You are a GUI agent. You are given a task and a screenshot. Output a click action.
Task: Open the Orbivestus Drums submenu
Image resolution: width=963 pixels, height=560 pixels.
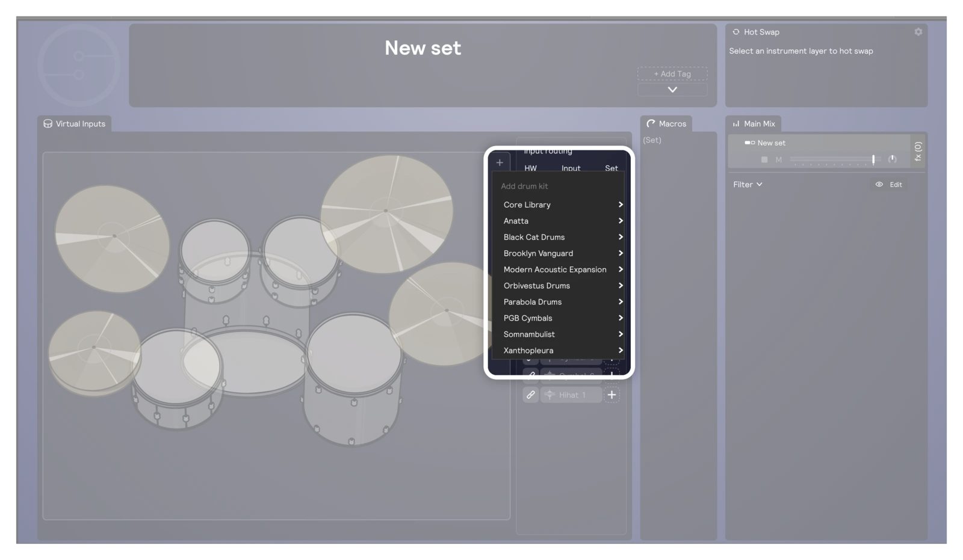click(559, 286)
